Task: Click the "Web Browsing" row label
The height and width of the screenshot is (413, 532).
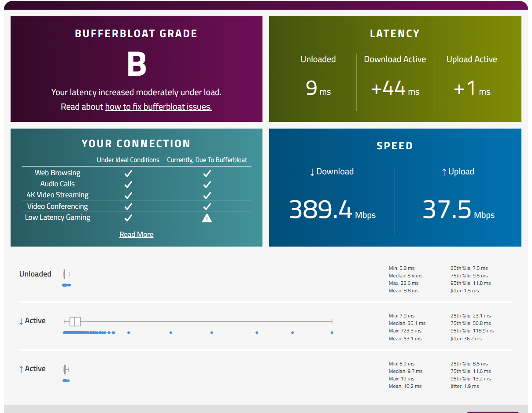Action: point(58,173)
